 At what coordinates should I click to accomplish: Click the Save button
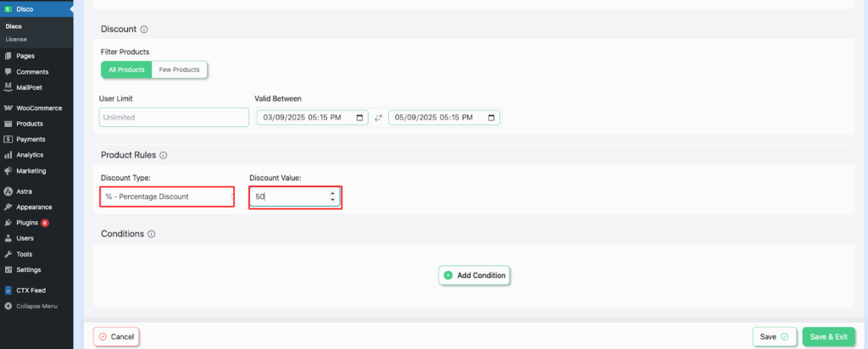coord(774,337)
